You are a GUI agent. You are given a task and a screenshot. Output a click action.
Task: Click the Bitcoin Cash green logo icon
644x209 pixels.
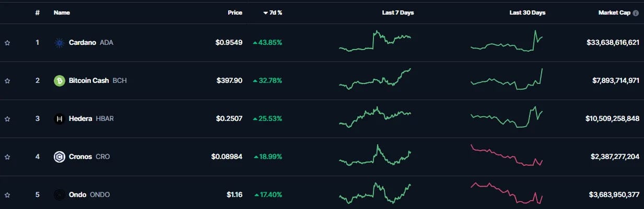tap(60, 81)
